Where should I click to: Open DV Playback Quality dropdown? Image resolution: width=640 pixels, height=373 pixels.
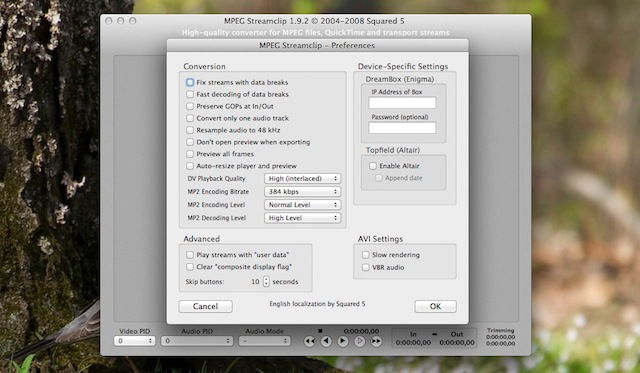point(302,179)
